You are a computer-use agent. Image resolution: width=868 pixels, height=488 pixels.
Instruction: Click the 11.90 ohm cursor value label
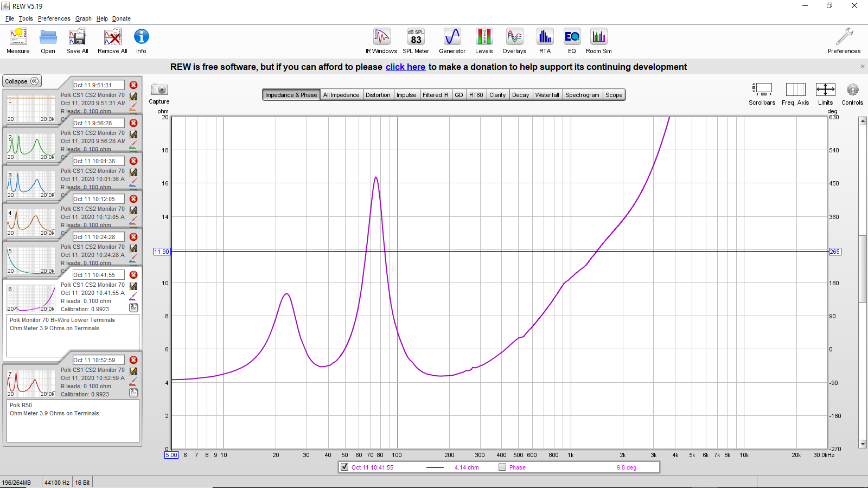[x=162, y=252]
